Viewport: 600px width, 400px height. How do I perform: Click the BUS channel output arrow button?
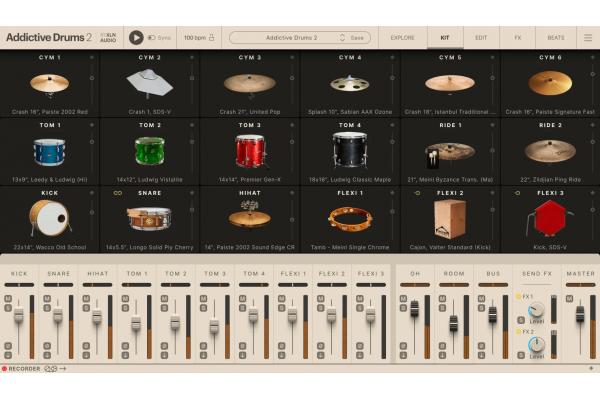pos(481,355)
